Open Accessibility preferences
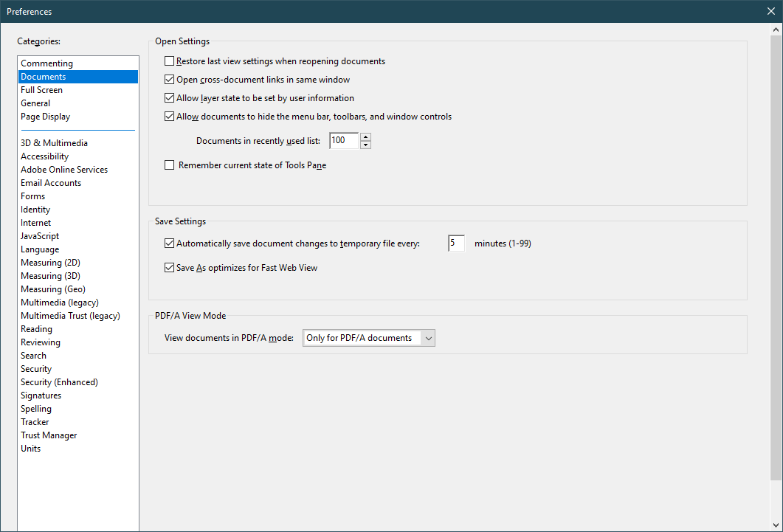 78,156
